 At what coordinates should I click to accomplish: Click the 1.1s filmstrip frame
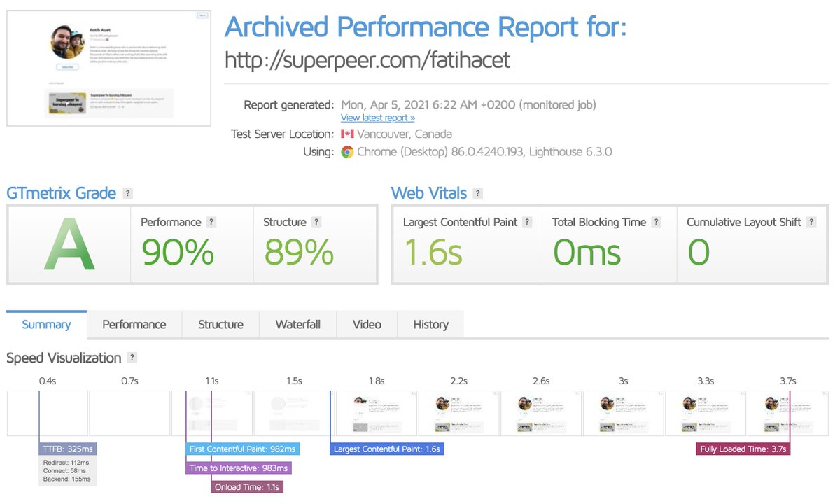point(212,413)
